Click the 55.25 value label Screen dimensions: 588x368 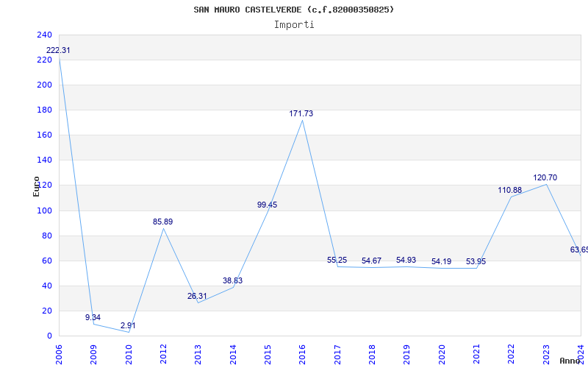pos(337,260)
